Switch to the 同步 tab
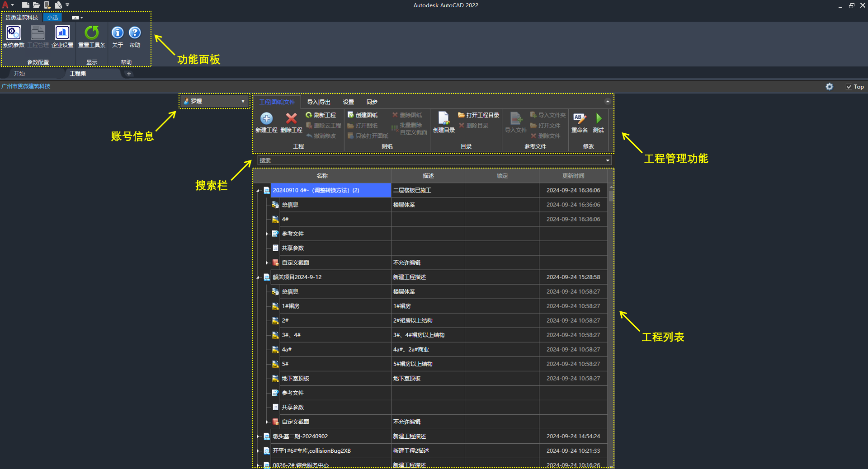This screenshot has height=469, width=868. pos(372,102)
